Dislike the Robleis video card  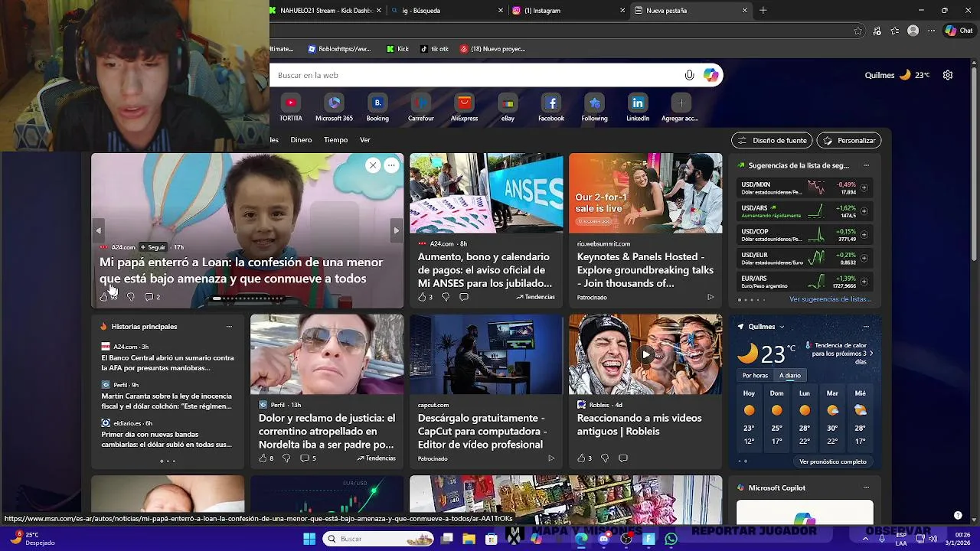pyautogui.click(x=605, y=458)
